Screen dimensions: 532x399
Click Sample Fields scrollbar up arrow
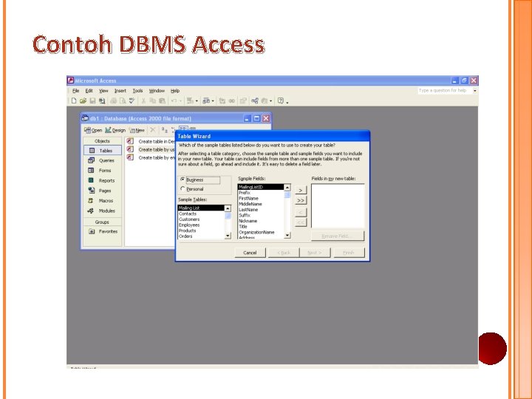pos(287,187)
